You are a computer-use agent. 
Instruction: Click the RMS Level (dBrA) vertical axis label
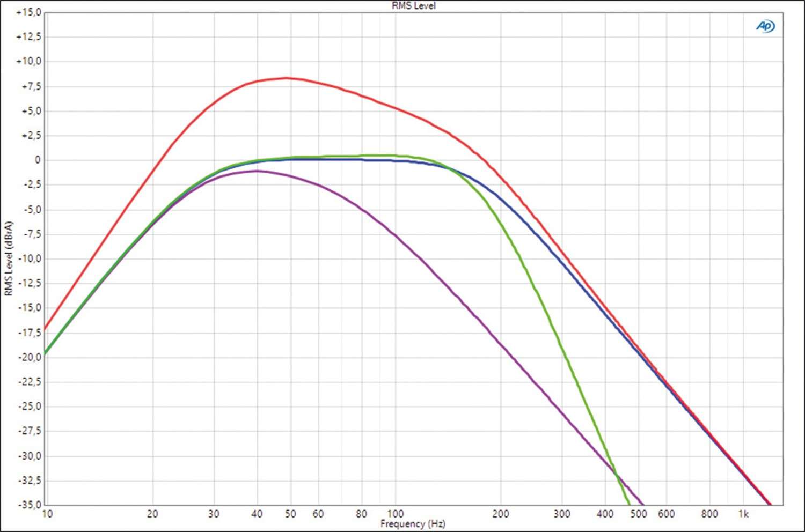pos(9,258)
